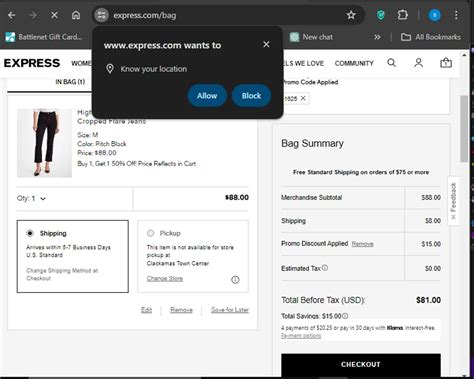
Task: Open the Estimated Tax info icon
Action: click(x=325, y=268)
